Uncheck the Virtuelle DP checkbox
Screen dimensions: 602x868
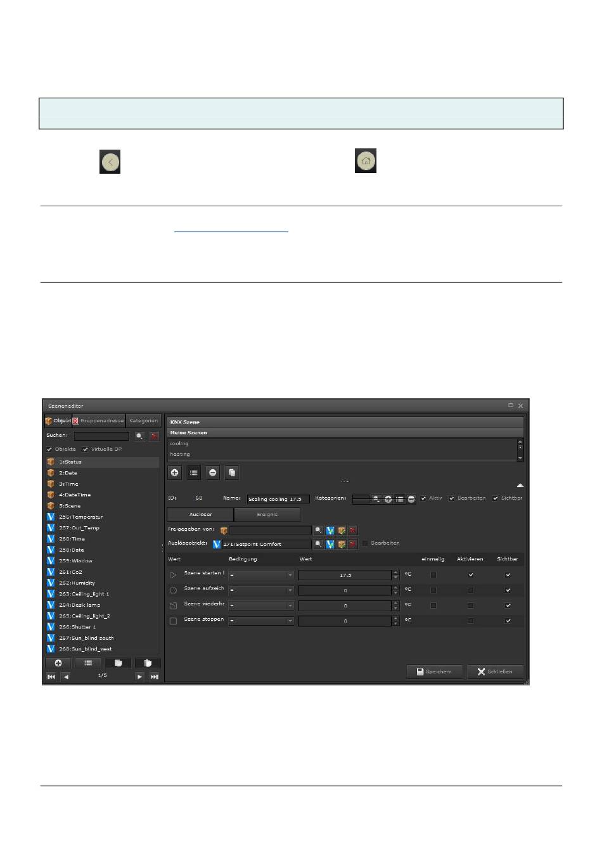click(86, 450)
